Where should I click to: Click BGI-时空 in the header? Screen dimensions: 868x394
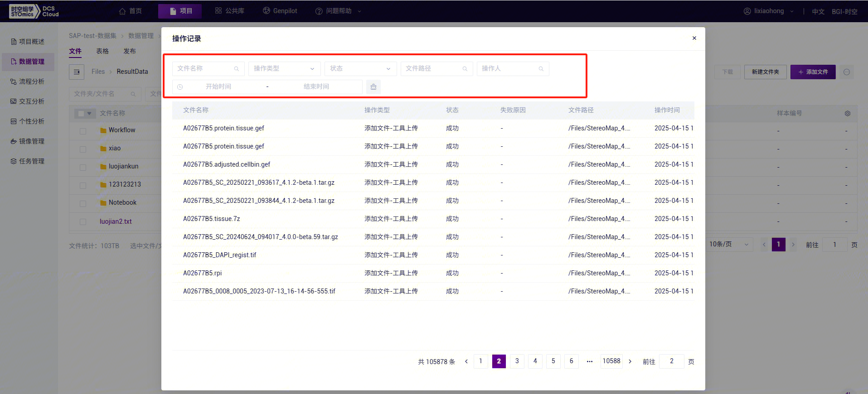click(x=844, y=11)
